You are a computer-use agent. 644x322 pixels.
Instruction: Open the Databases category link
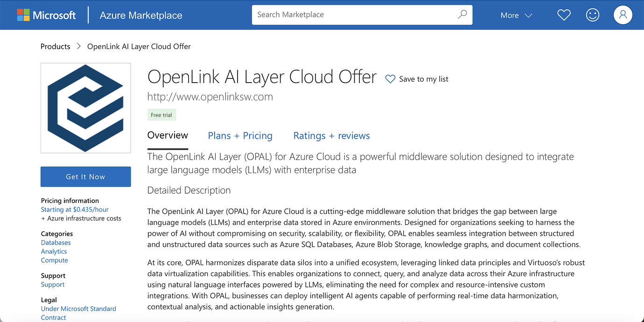(x=56, y=243)
